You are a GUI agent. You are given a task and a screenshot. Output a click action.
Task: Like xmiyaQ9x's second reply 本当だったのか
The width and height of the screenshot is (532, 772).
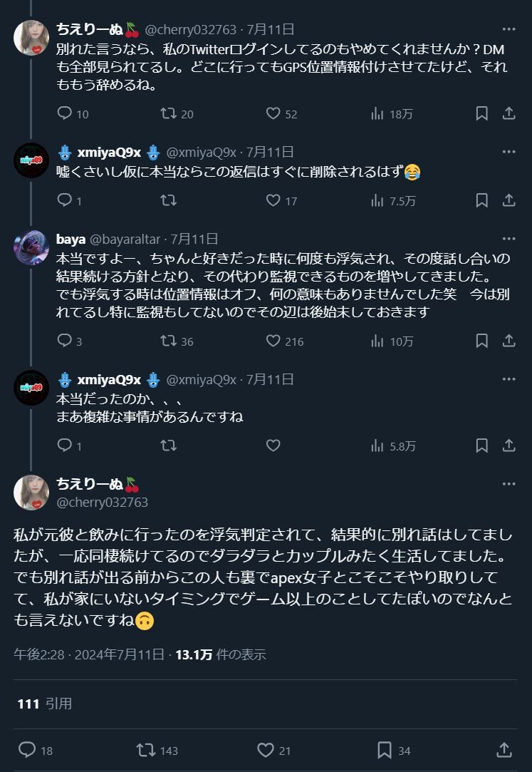pos(273,446)
